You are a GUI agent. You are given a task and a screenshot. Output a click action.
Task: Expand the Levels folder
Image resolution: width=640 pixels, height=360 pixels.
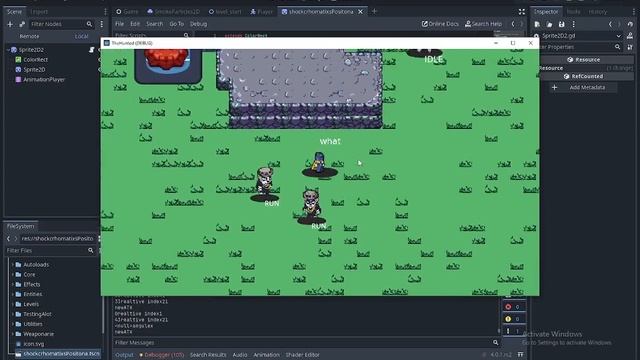[x=12, y=304]
